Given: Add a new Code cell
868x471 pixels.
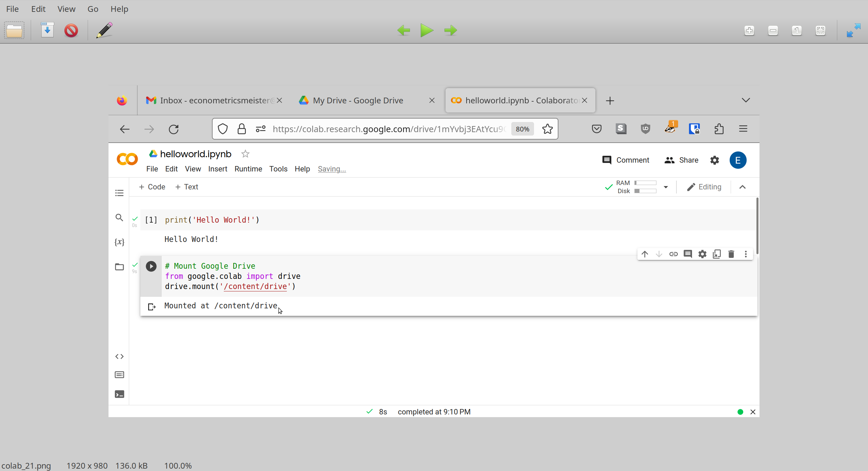Looking at the screenshot, I should click(x=152, y=187).
